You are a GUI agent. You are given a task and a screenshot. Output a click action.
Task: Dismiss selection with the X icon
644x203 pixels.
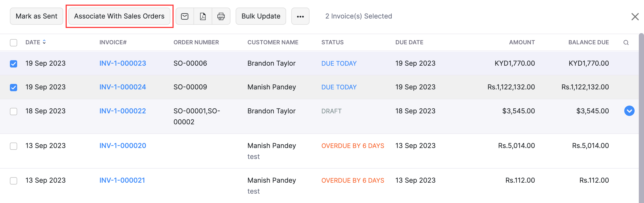635,16
